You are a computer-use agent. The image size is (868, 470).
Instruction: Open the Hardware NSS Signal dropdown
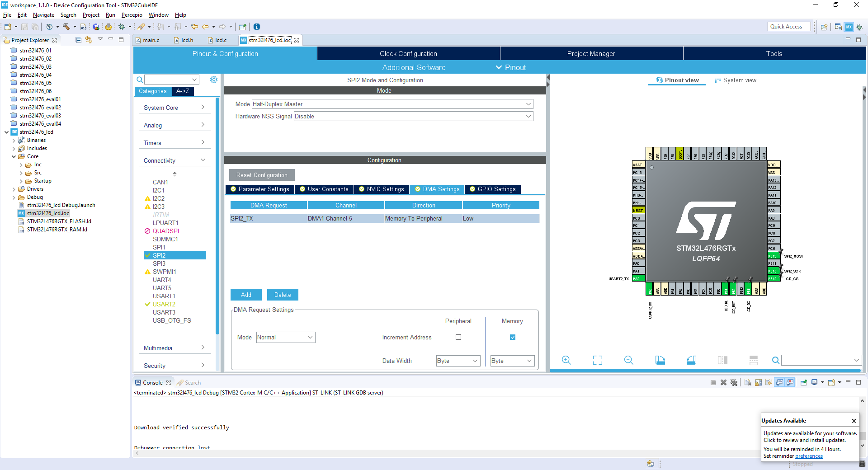414,116
